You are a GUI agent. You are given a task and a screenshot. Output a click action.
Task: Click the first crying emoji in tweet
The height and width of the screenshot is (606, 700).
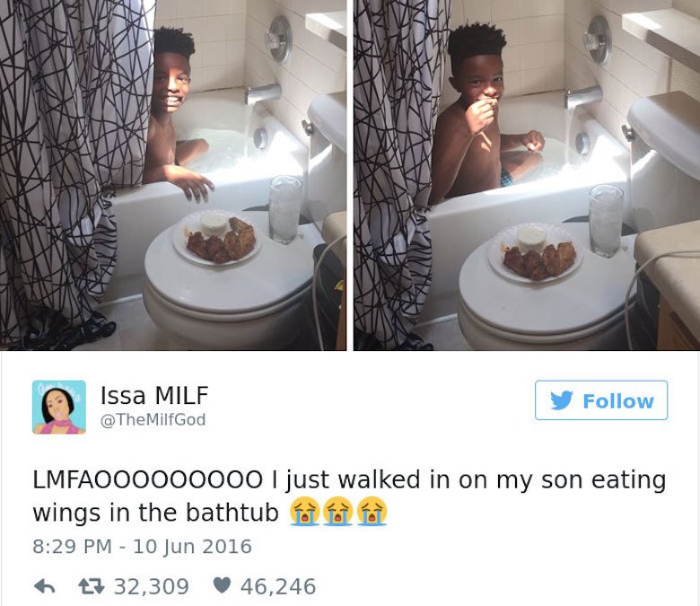pos(304,512)
